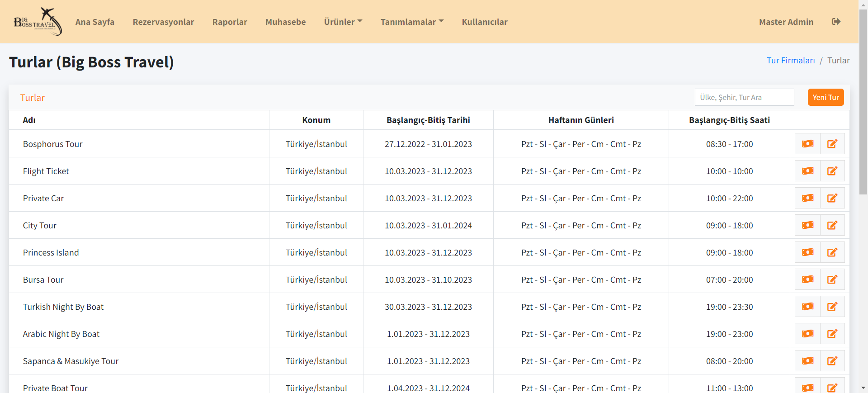Click the 19:00 - 23:00 time cell
Image resolution: width=868 pixels, height=393 pixels.
[729, 334]
